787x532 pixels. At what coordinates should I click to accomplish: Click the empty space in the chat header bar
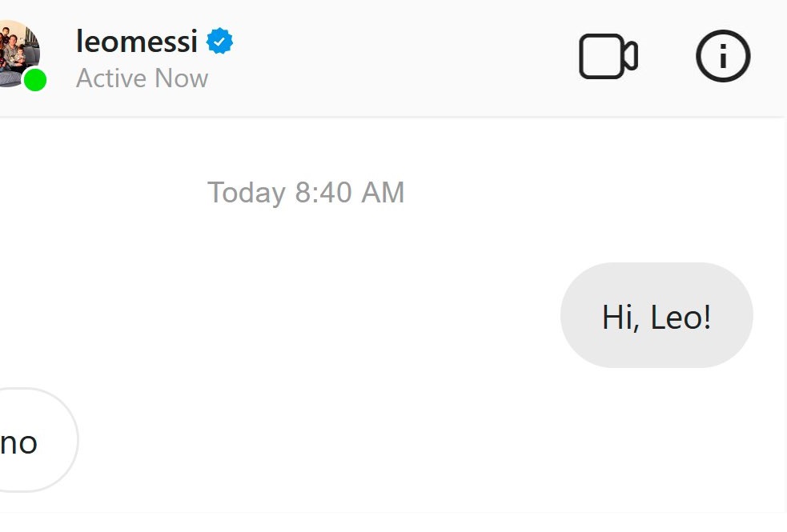coord(400,58)
